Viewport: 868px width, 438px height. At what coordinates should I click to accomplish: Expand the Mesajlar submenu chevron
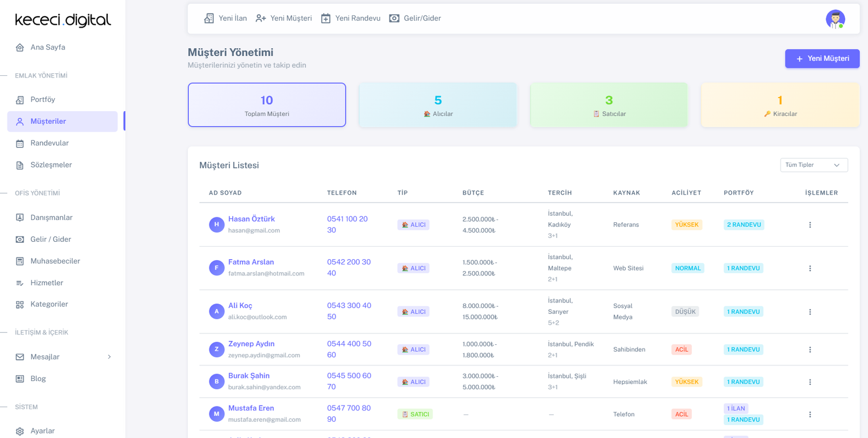point(109,357)
